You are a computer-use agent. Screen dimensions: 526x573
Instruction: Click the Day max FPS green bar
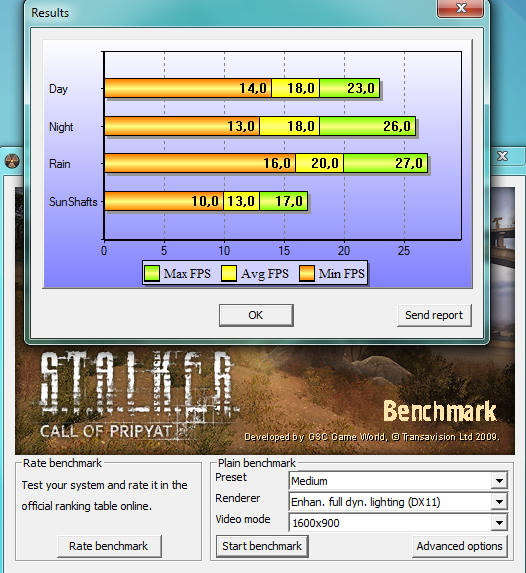[349, 88]
